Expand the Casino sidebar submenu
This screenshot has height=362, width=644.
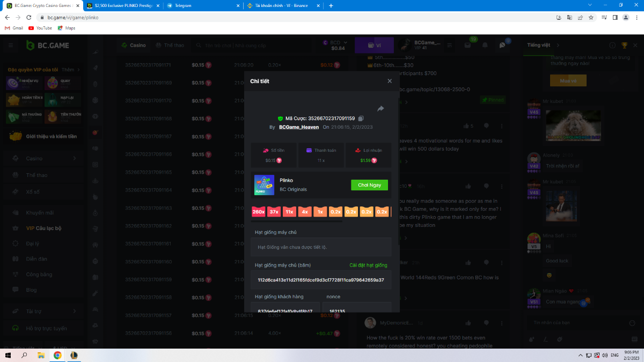pyautogui.click(x=75, y=159)
